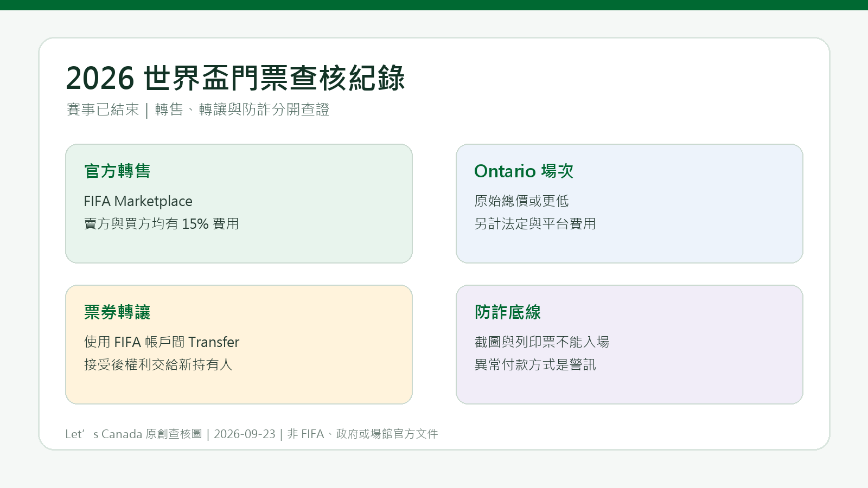This screenshot has width=868, height=488.
Task: Click the 票券轉讓 card heading
Action: pos(117,312)
